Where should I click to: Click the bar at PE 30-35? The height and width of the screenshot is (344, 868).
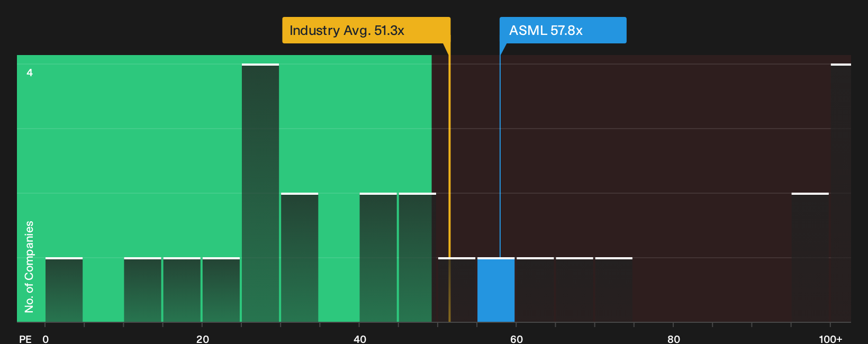(x=300, y=258)
